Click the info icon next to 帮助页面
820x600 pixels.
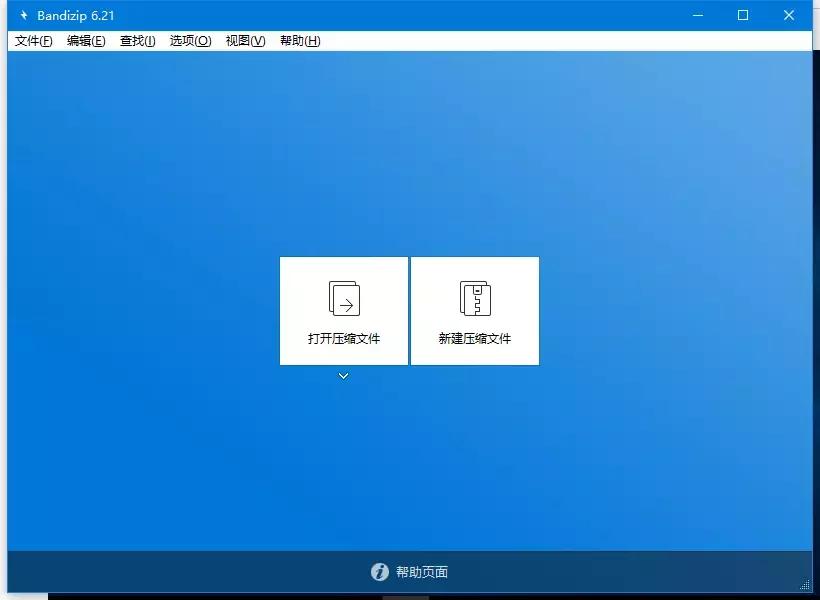point(380,572)
